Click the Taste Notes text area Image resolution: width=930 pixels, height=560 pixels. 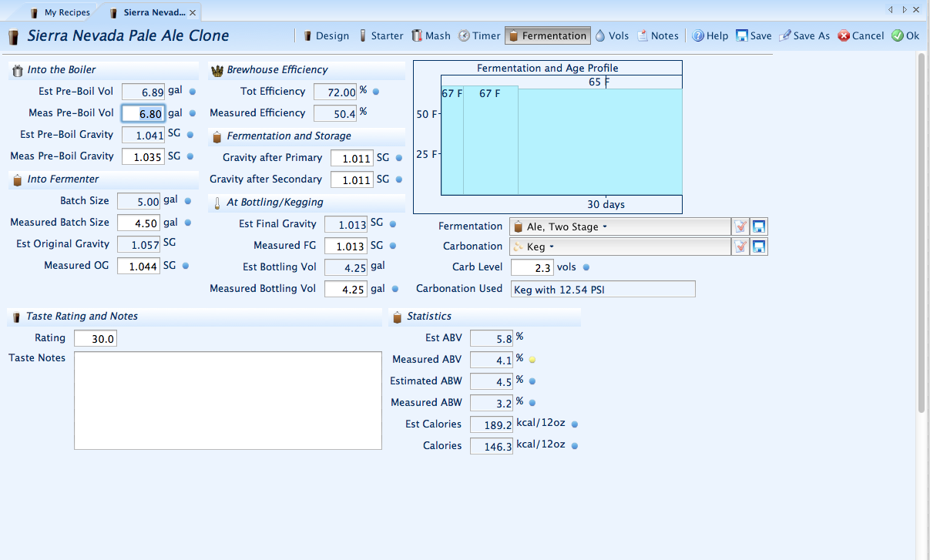tap(228, 401)
